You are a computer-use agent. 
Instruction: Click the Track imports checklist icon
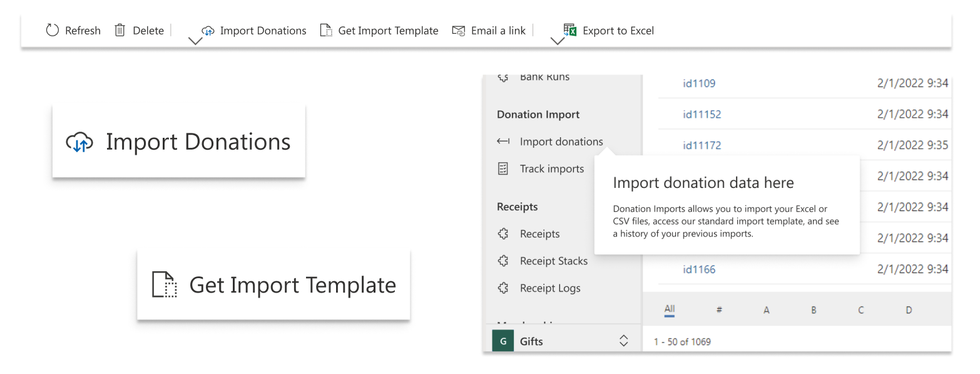coord(503,169)
